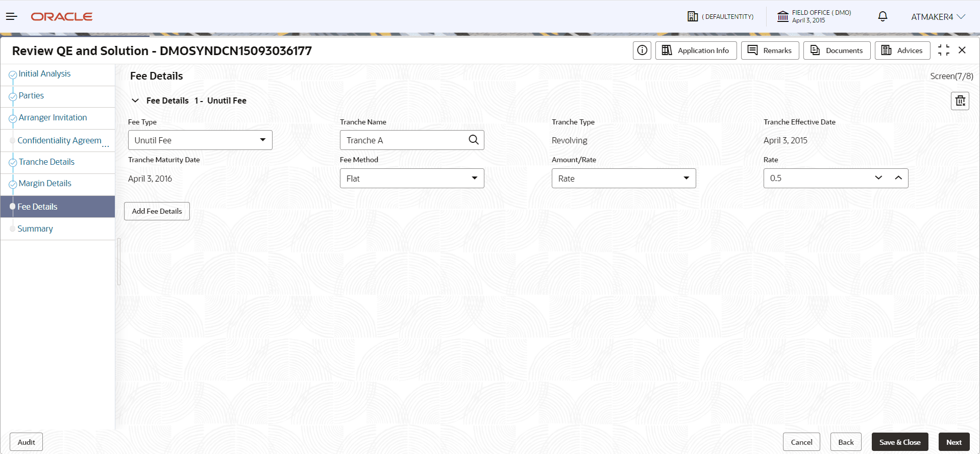Screen dimensions: 980x454
Task: Click the Cancel button
Action: (x=801, y=442)
